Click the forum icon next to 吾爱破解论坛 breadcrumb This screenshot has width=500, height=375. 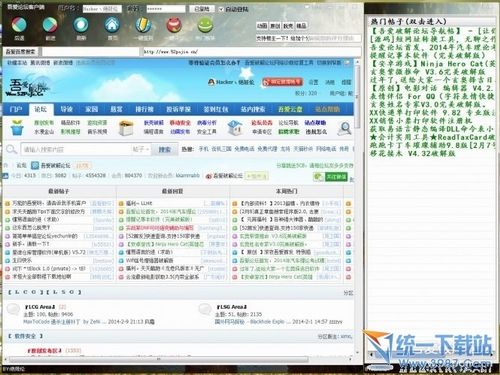35,165
